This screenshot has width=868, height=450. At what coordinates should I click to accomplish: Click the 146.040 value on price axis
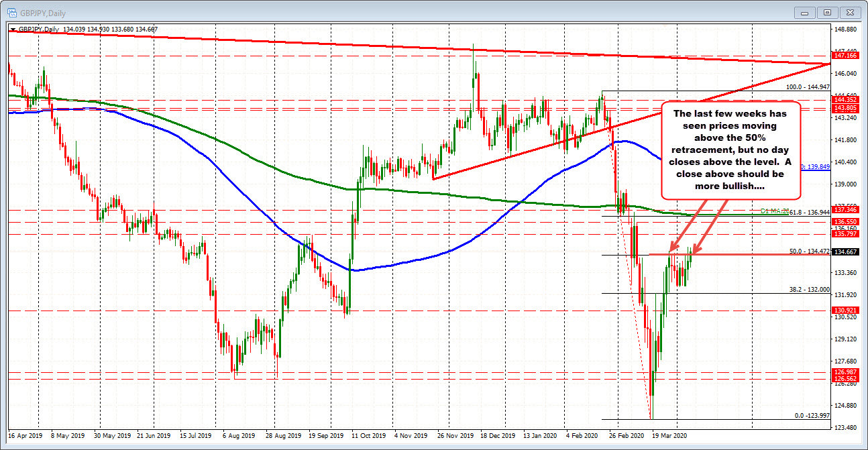point(846,73)
